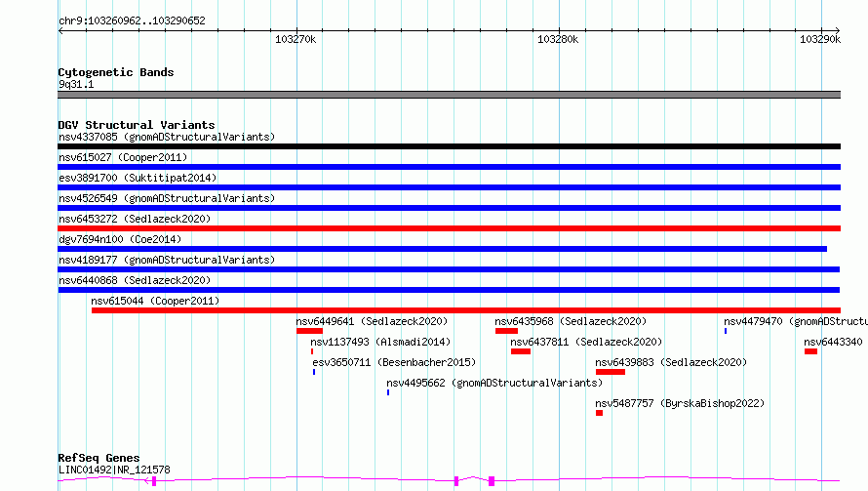868x491 pixels.
Task: Select the small red nsv5487757 block
Action: pos(599,413)
